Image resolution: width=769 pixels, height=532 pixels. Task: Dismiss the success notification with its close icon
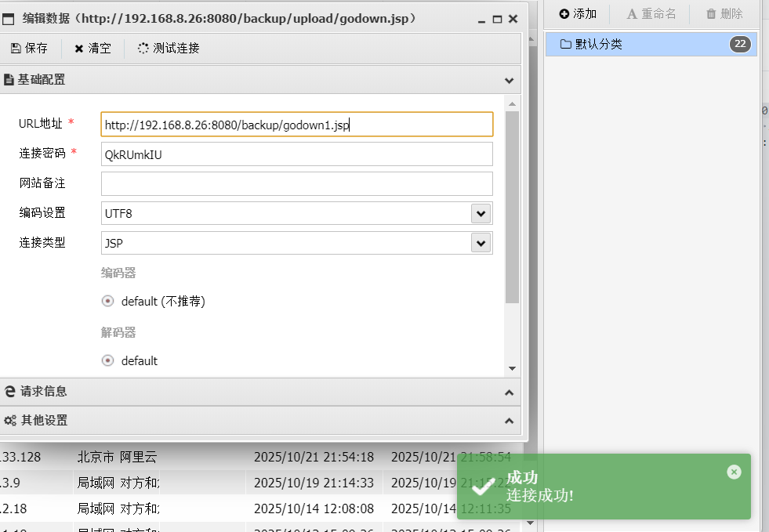click(x=734, y=472)
